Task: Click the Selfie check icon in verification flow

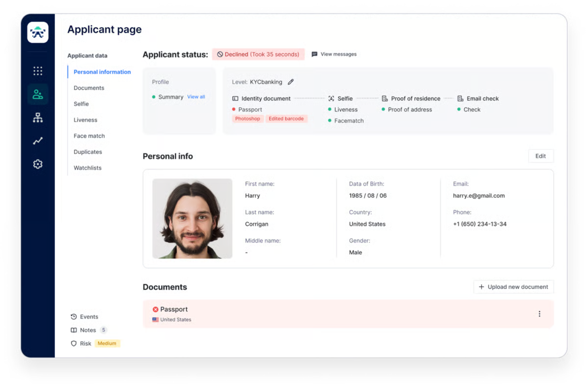Action: [332, 98]
